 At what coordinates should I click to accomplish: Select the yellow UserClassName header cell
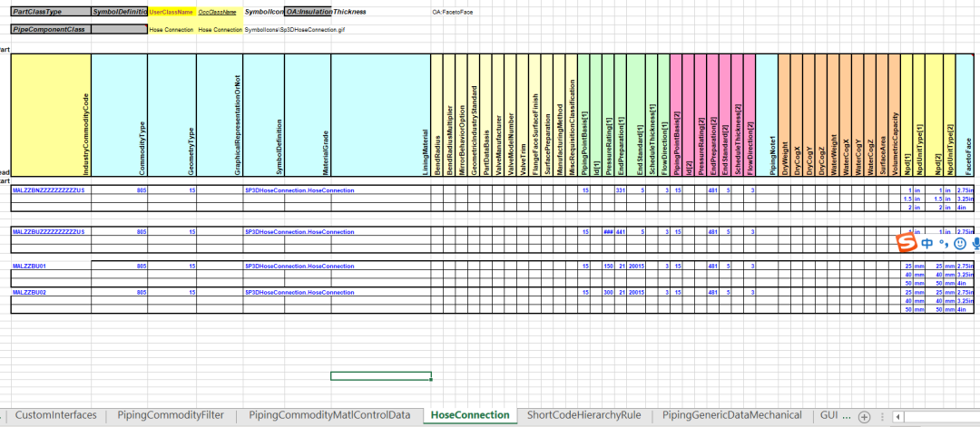(171, 12)
